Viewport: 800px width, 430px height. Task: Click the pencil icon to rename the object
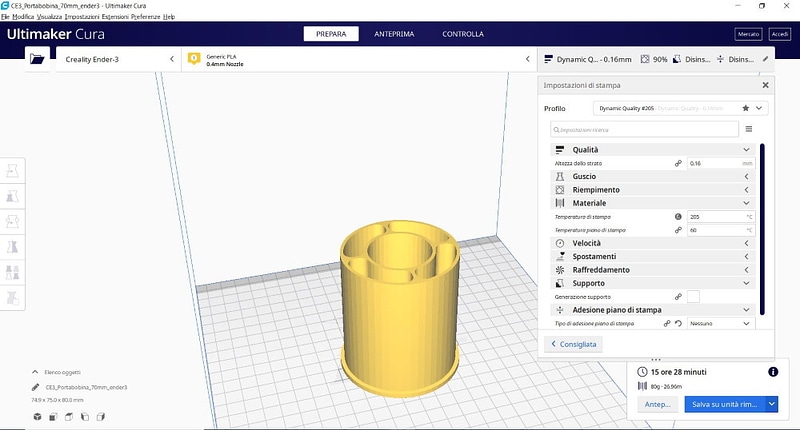[x=35, y=387]
